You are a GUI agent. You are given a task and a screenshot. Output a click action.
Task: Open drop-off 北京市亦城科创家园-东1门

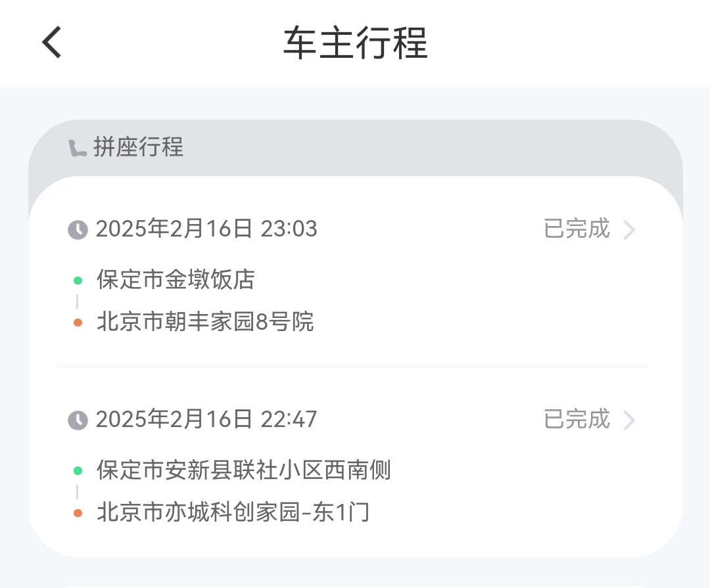pos(233,512)
